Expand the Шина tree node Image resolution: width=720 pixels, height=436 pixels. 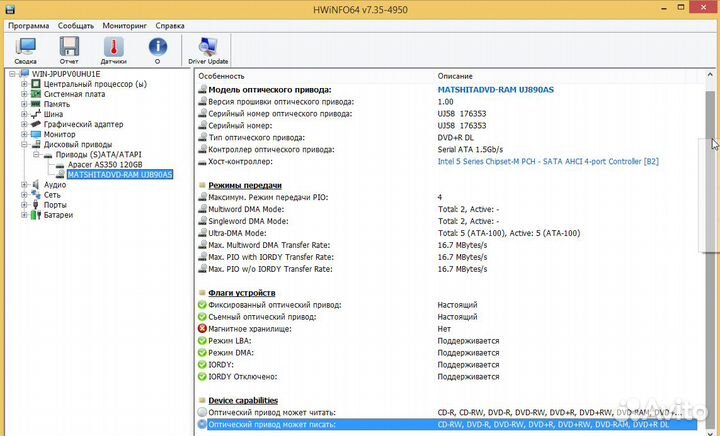tap(24, 114)
